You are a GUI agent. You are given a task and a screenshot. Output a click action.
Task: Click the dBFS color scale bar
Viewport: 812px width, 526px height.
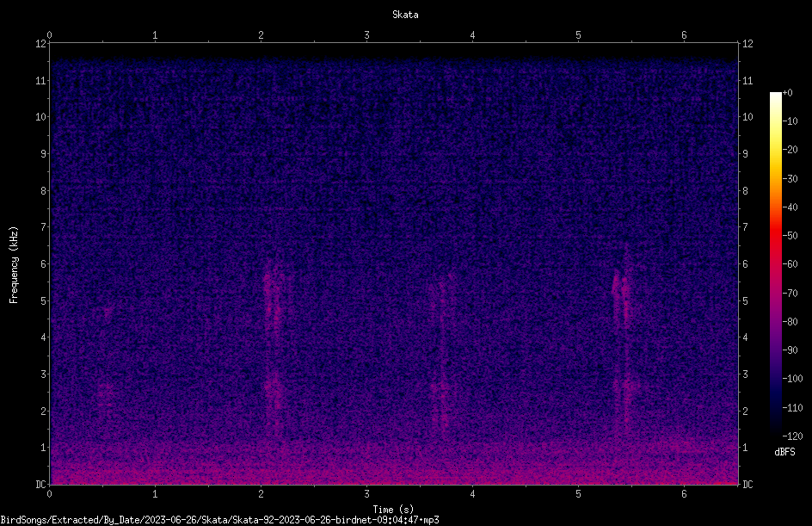click(x=775, y=264)
